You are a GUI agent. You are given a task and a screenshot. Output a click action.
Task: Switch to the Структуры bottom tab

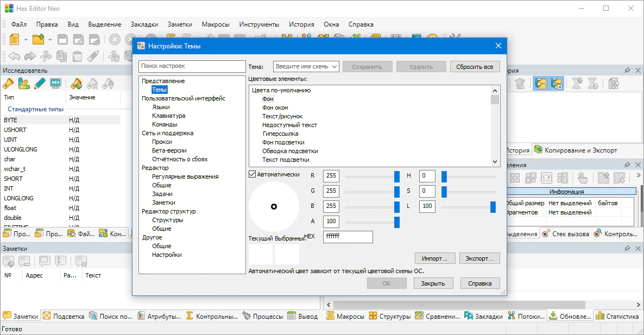pyautogui.click(x=390, y=316)
